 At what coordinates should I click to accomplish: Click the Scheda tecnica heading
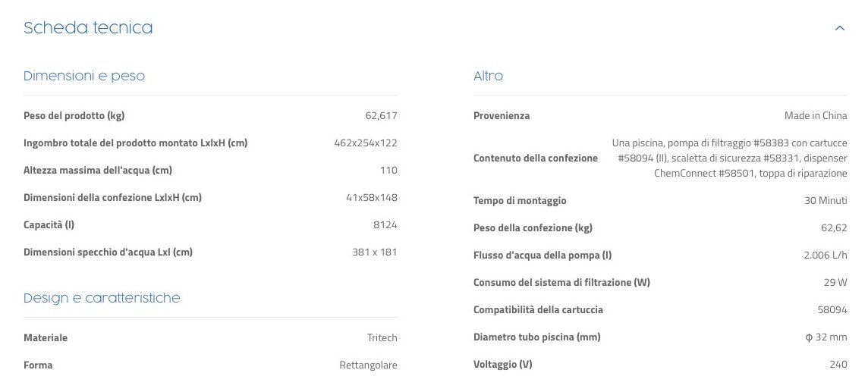click(x=88, y=28)
